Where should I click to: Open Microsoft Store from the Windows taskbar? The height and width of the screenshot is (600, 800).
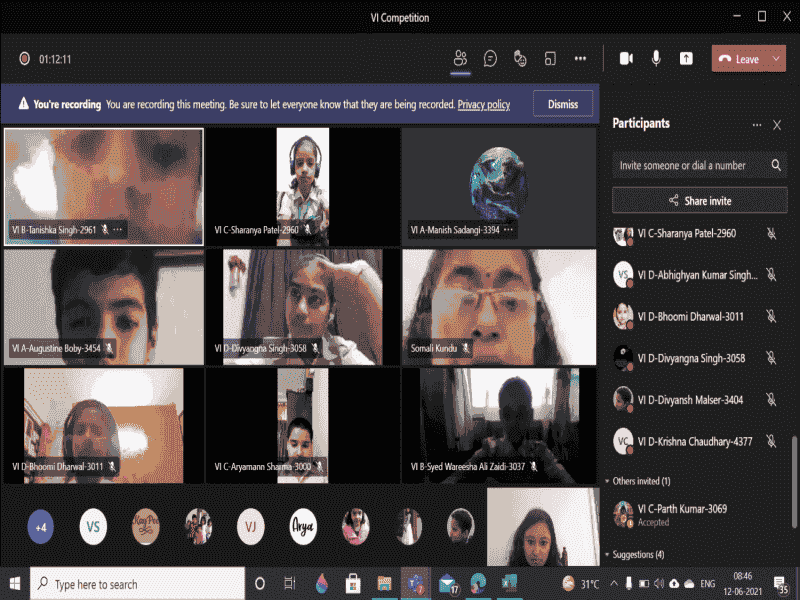(x=352, y=584)
